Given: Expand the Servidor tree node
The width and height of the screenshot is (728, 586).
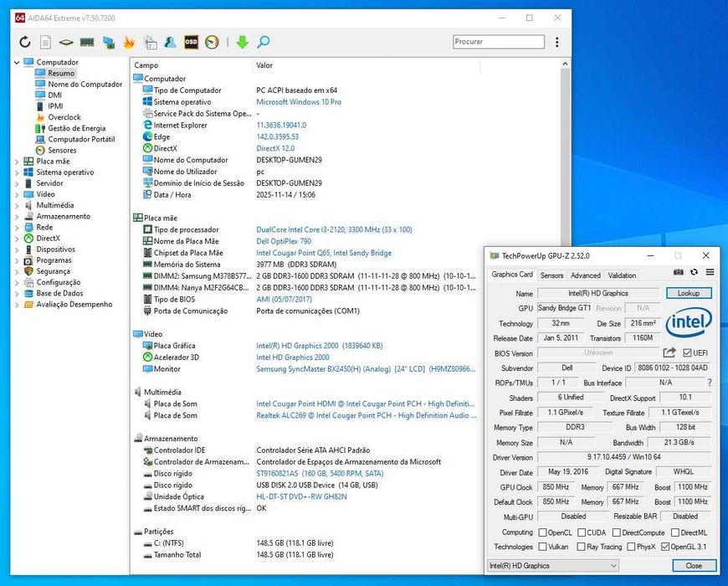Looking at the screenshot, I should click(17, 183).
